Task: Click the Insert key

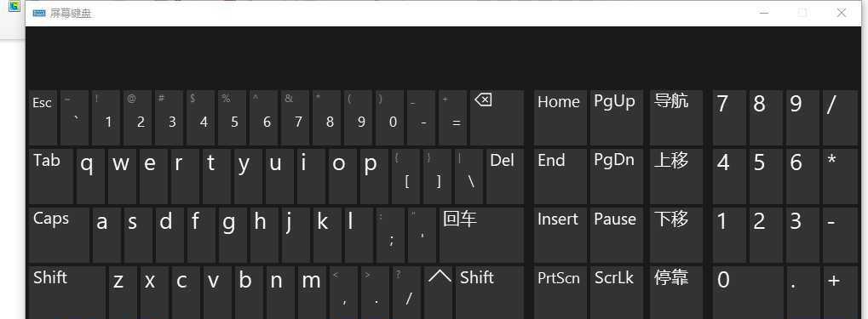Action: (560, 235)
